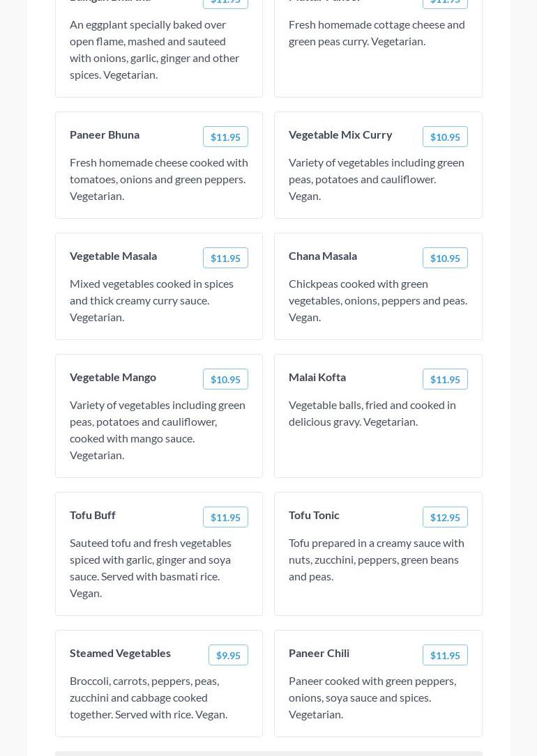
Task: Select the Malai Kofta dish title
Action: [317, 377]
